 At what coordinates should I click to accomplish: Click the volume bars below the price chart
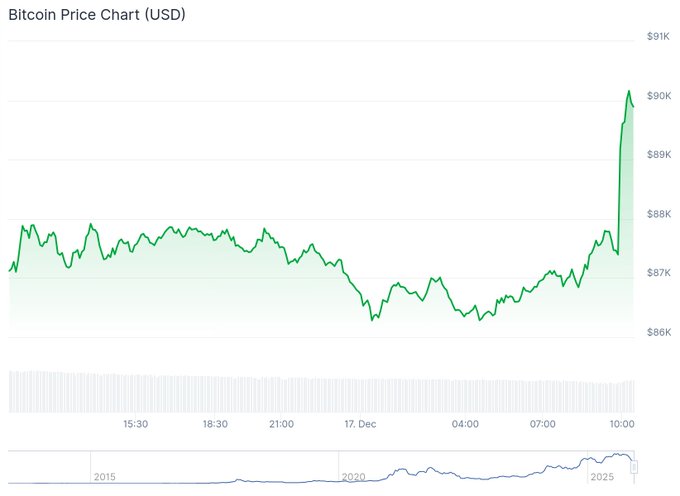point(320,392)
